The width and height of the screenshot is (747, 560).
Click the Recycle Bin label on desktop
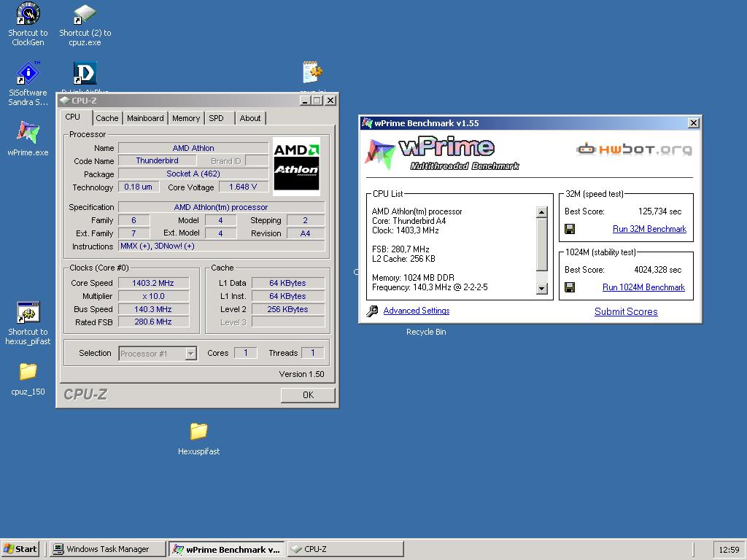pyautogui.click(x=426, y=332)
